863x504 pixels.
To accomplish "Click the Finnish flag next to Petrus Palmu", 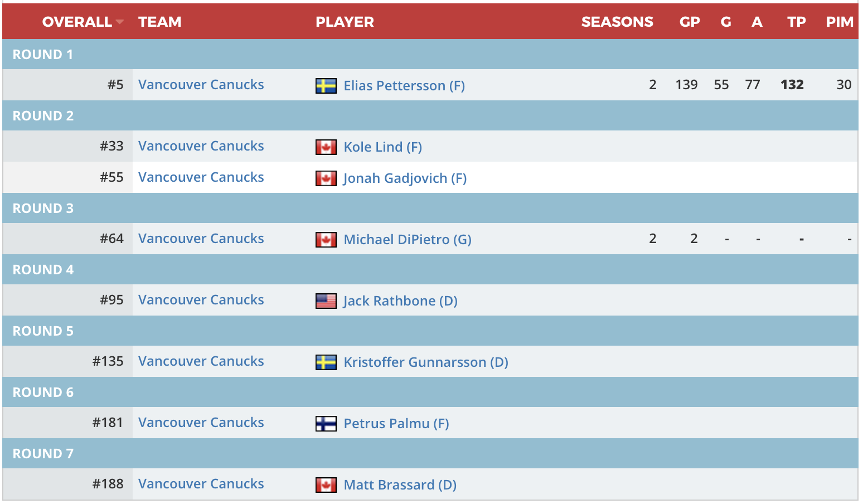I will (326, 424).
